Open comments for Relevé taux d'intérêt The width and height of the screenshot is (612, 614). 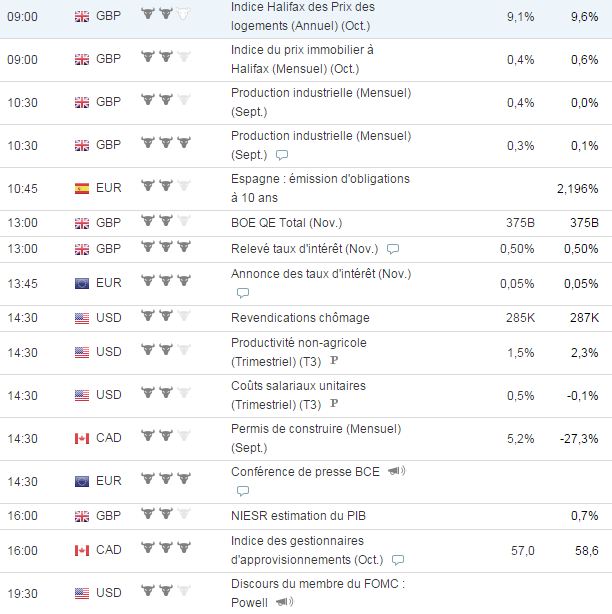coord(393,249)
